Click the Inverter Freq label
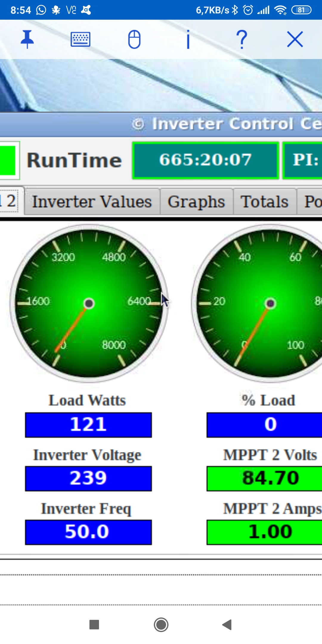The height and width of the screenshot is (644, 322). tap(86, 509)
